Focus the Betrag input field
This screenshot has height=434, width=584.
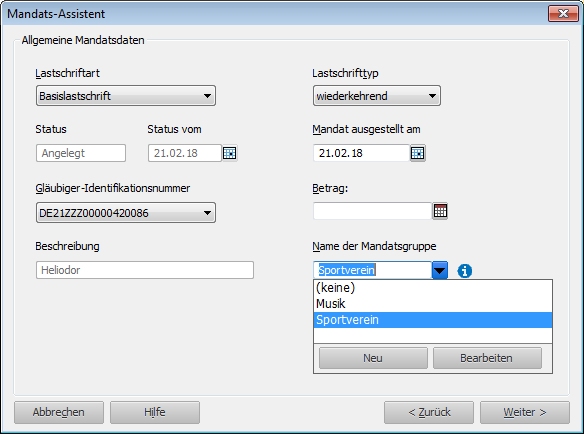point(372,211)
